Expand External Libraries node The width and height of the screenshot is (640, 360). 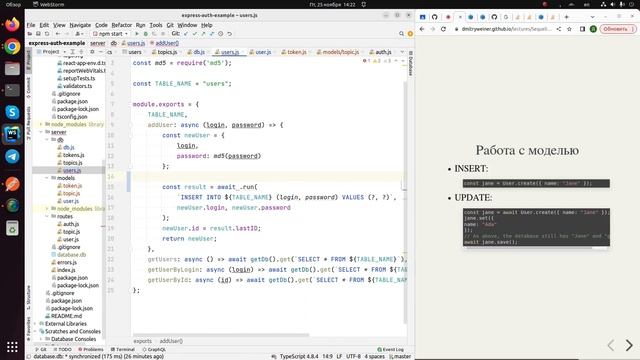pyautogui.click(x=35, y=324)
